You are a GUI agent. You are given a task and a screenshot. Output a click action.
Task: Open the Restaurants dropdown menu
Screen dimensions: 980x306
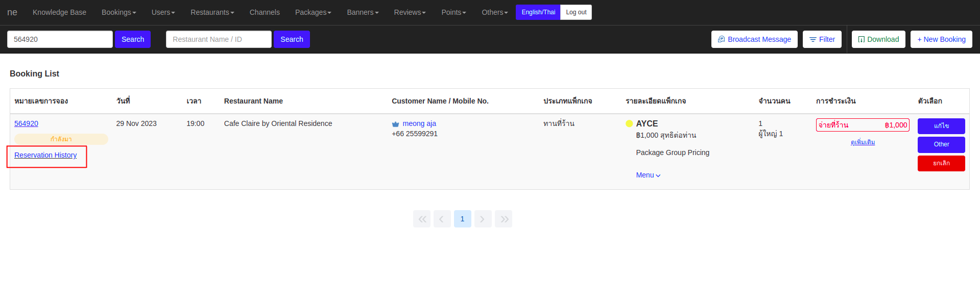tap(212, 12)
